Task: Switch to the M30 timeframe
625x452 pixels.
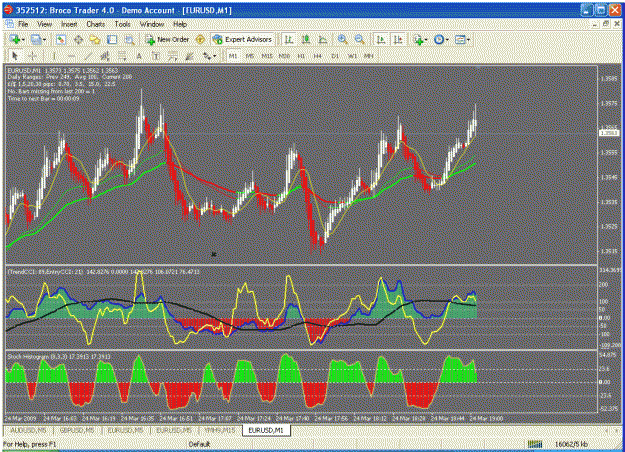Action: (x=284, y=56)
